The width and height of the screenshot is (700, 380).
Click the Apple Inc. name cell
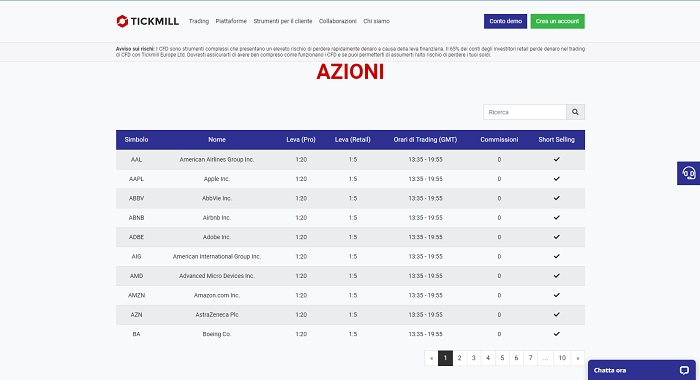(217, 179)
